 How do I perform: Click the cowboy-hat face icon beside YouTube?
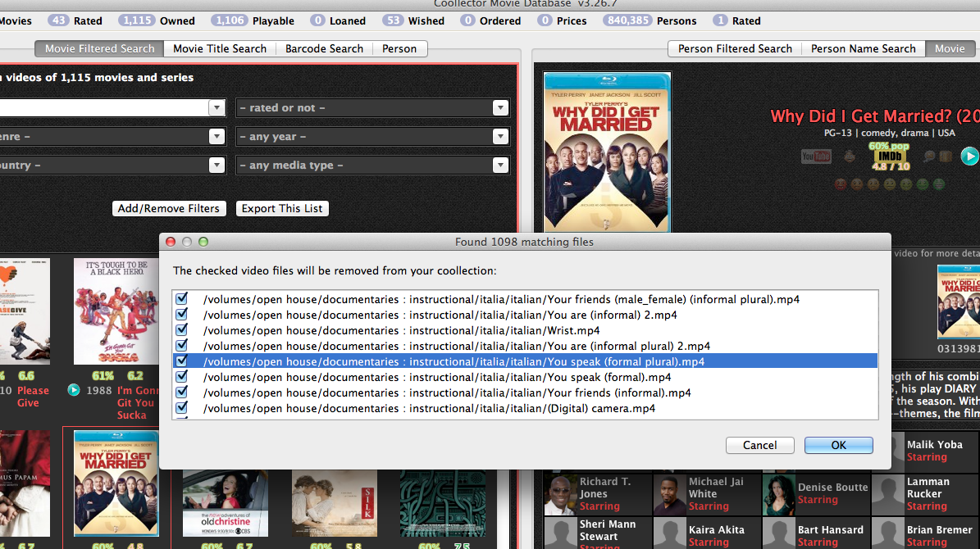coord(850,157)
